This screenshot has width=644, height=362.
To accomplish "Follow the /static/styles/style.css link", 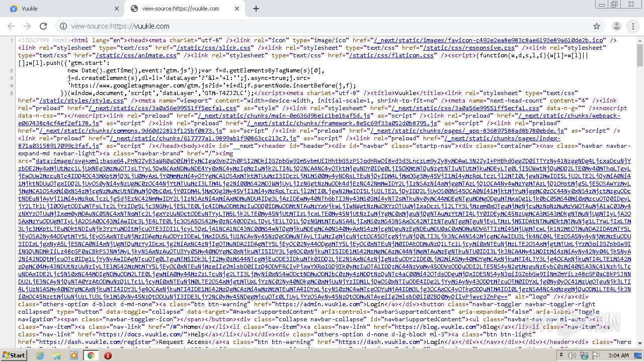I will coord(82,101).
